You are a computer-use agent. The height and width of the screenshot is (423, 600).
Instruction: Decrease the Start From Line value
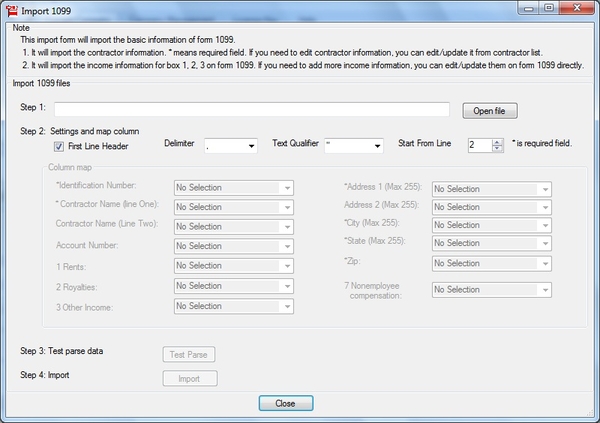[x=498, y=150]
